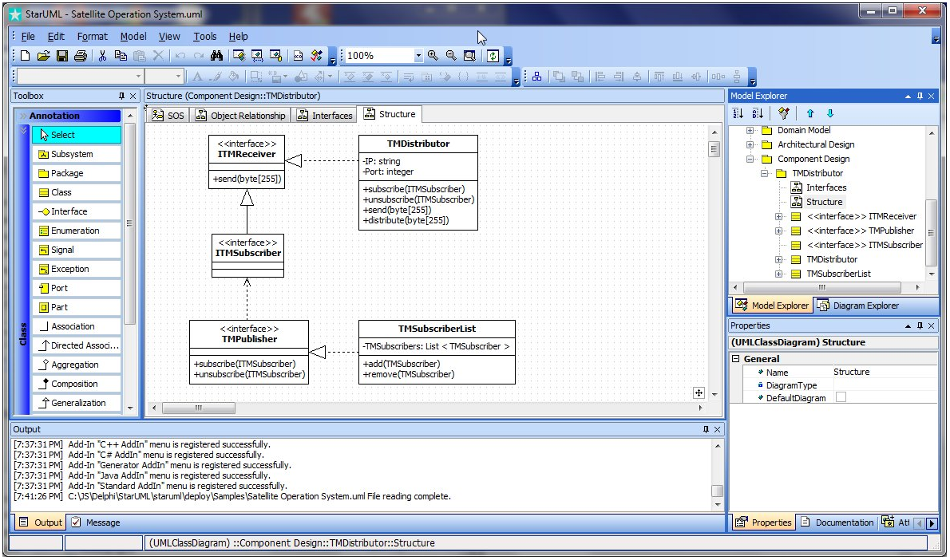Image resolution: width=950 pixels, height=560 pixels.
Task: Click the Print toolbar icon
Action: 80,56
